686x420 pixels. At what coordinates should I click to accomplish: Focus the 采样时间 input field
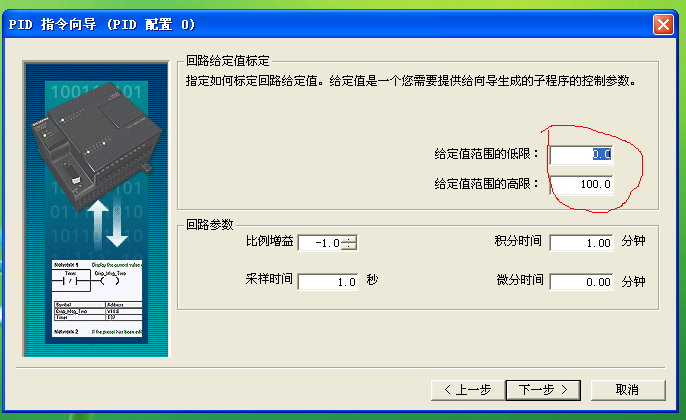coord(328,282)
